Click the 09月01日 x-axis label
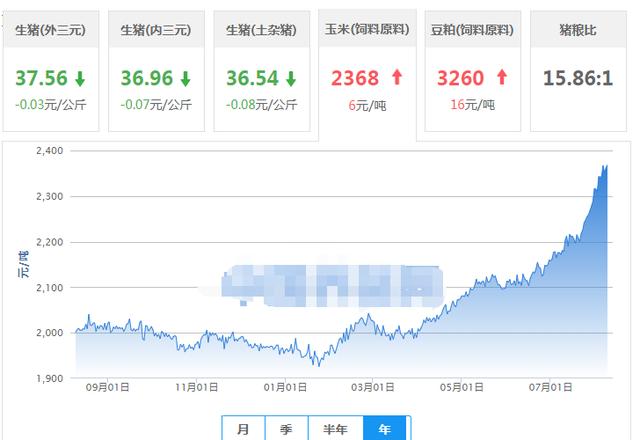The width and height of the screenshot is (640, 440). tap(107, 387)
